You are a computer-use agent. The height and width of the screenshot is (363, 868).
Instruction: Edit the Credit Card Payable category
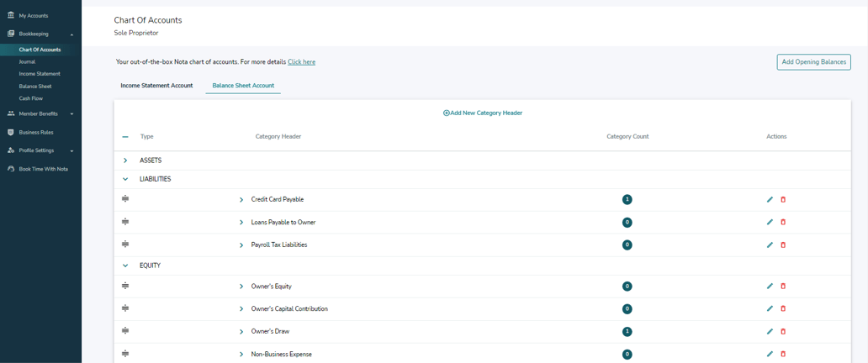click(770, 200)
